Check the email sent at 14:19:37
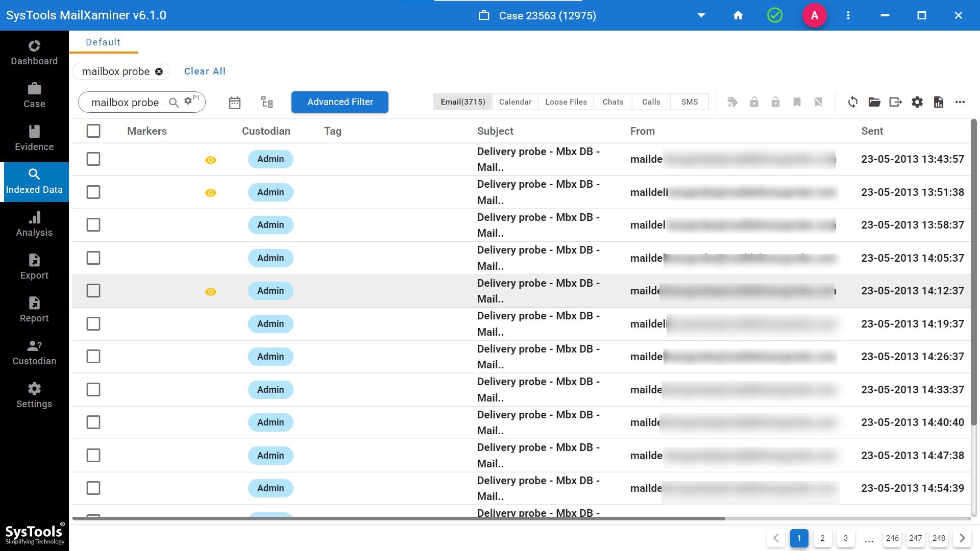 tap(93, 324)
